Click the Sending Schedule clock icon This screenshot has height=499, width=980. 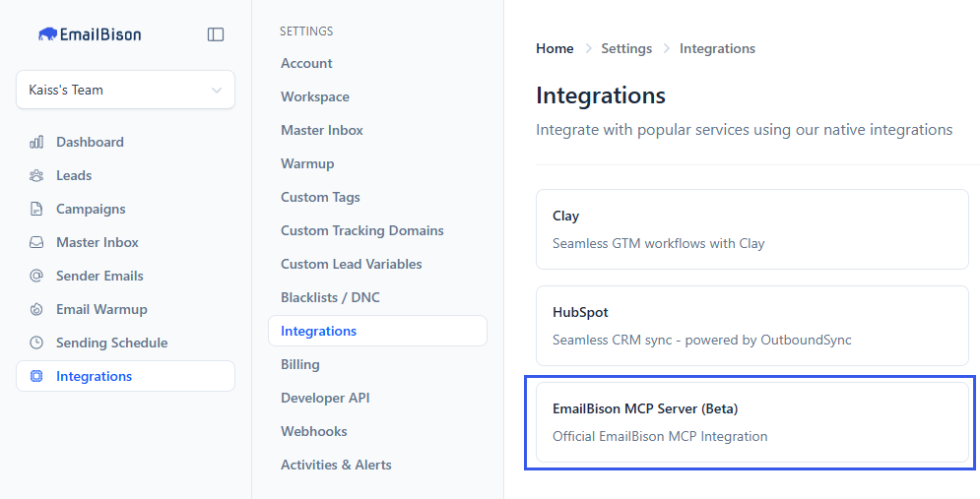36,343
